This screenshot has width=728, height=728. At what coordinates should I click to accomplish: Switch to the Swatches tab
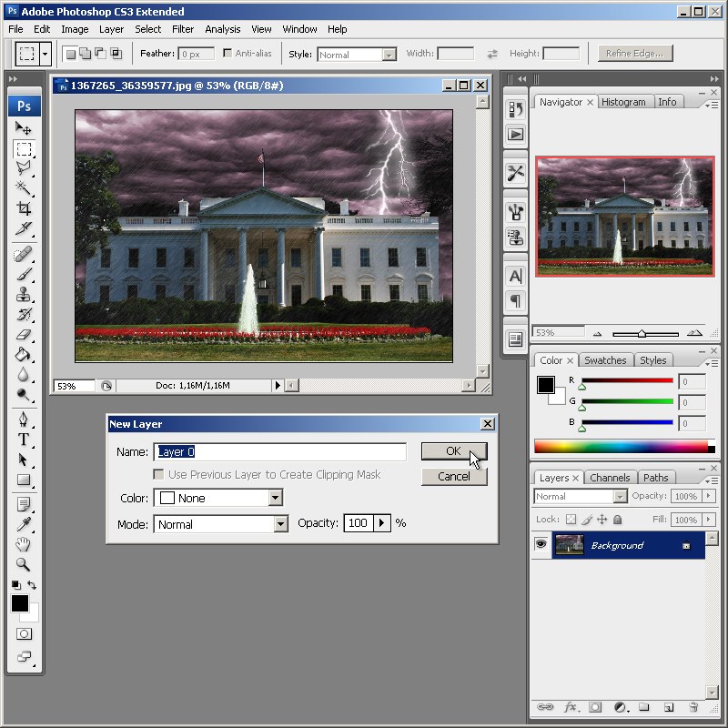pyautogui.click(x=605, y=360)
